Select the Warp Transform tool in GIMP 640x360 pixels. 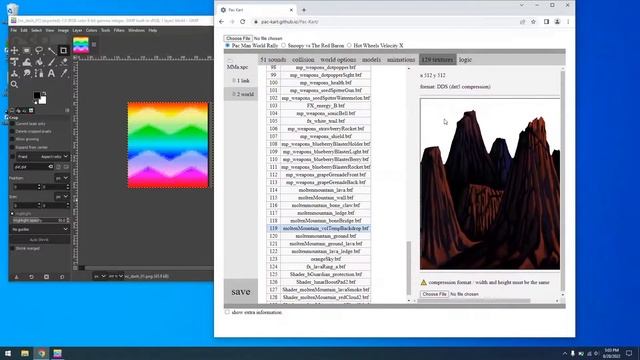[27, 62]
